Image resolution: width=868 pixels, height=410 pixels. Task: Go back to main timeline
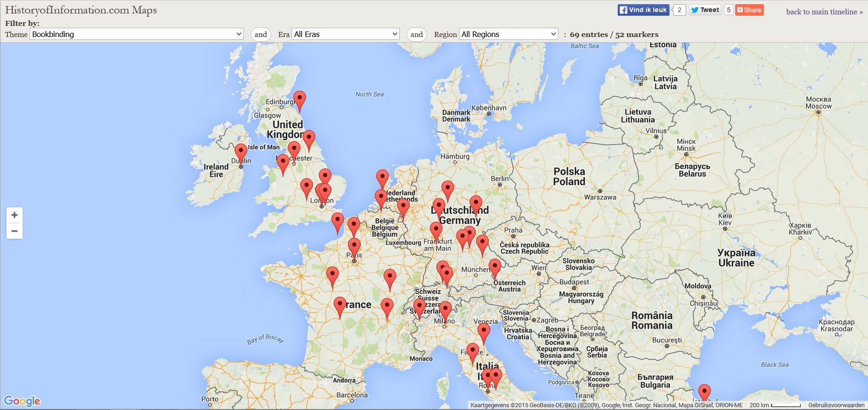tap(825, 12)
